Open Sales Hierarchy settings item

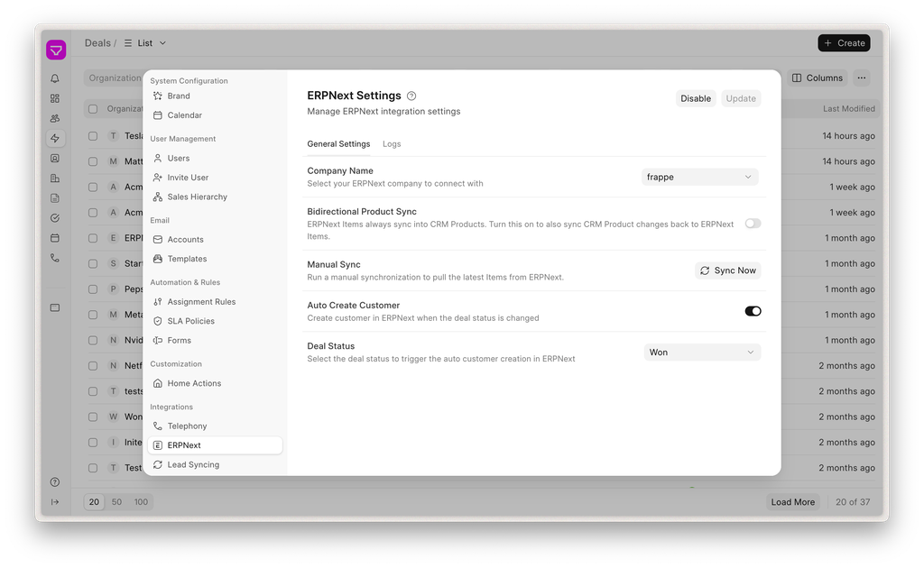click(x=215, y=197)
